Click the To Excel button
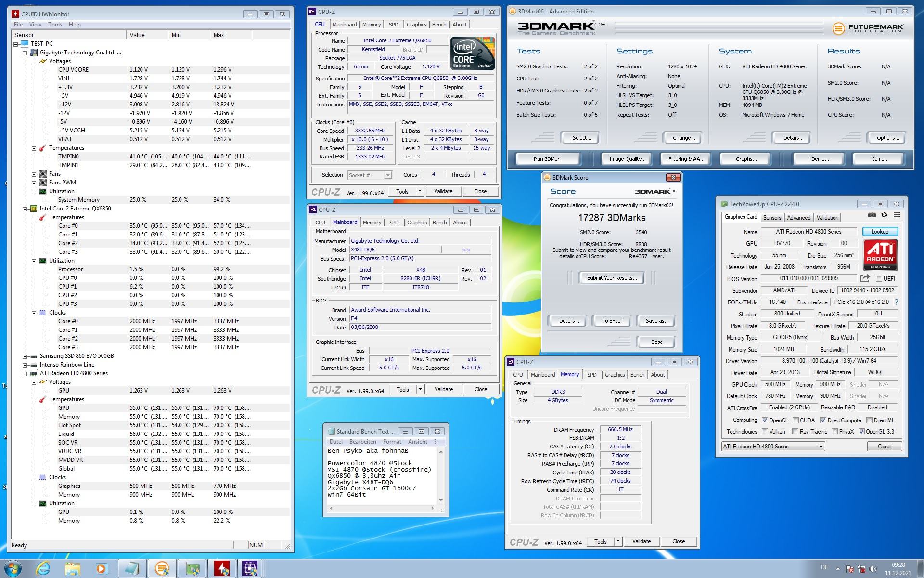The image size is (924, 578). point(612,321)
